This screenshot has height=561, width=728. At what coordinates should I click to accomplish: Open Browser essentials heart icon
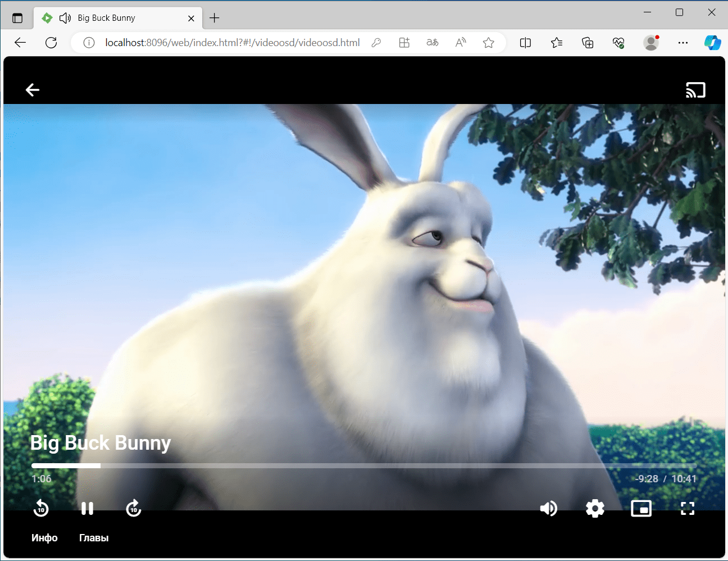618,43
